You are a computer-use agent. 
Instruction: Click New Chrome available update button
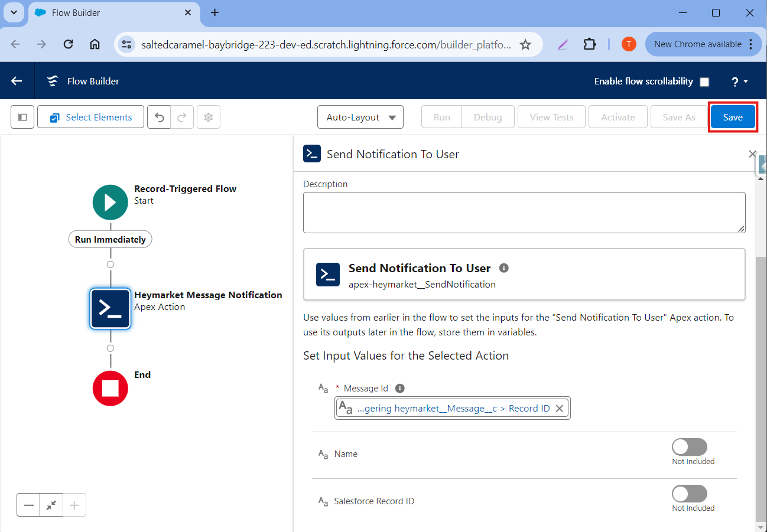point(703,44)
